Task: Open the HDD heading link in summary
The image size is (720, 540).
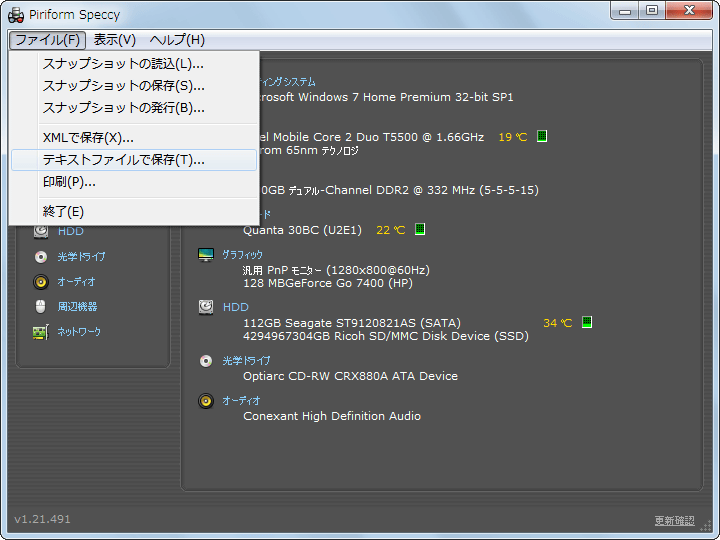Action: point(236,307)
